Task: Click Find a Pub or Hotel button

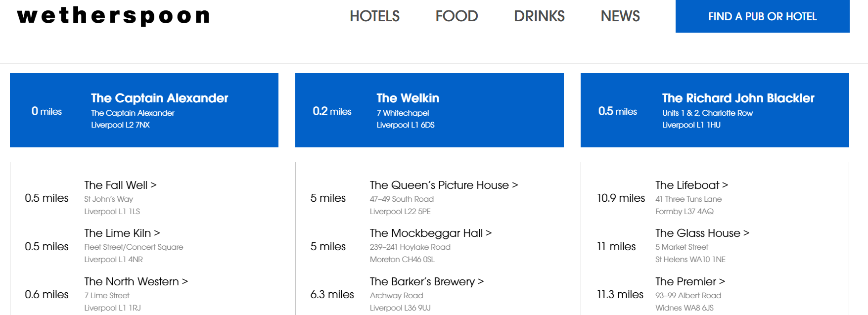Action: click(x=762, y=16)
